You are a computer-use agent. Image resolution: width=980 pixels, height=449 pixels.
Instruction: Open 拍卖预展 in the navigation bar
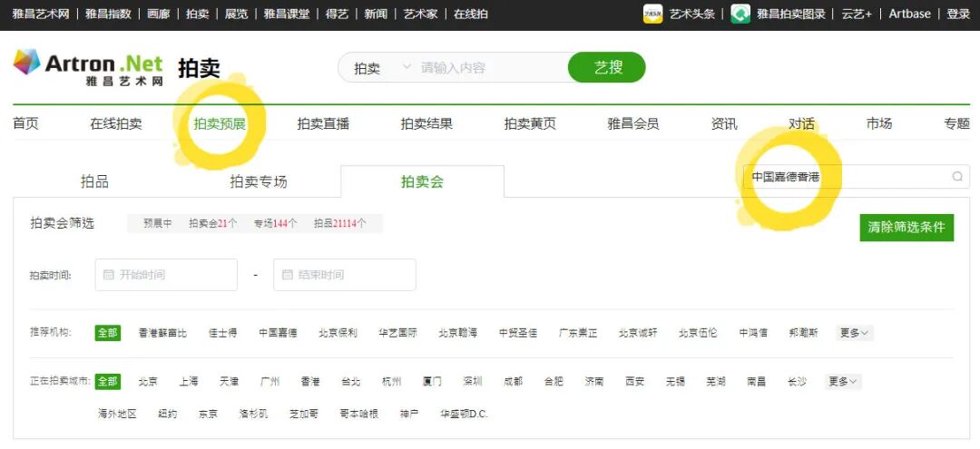tap(220, 123)
